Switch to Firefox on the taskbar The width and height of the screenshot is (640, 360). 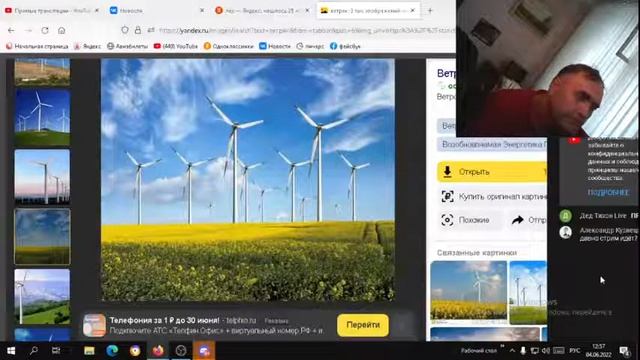[158, 351]
